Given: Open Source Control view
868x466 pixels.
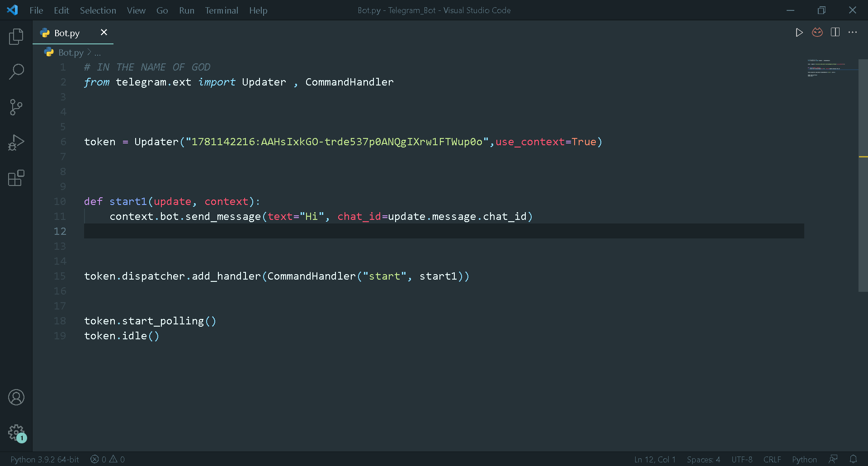Looking at the screenshot, I should point(16,107).
